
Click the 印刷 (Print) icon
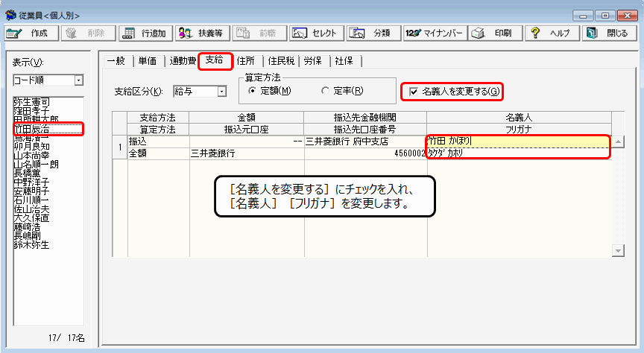point(493,34)
